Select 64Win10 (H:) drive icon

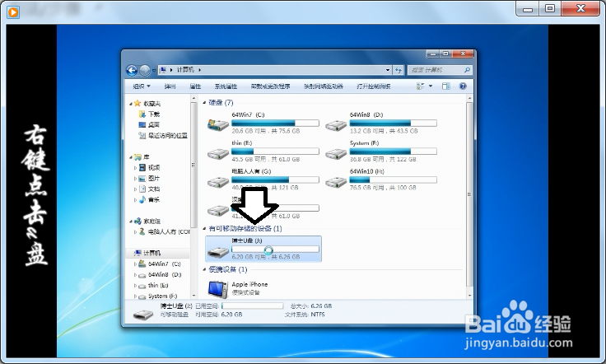coord(336,182)
